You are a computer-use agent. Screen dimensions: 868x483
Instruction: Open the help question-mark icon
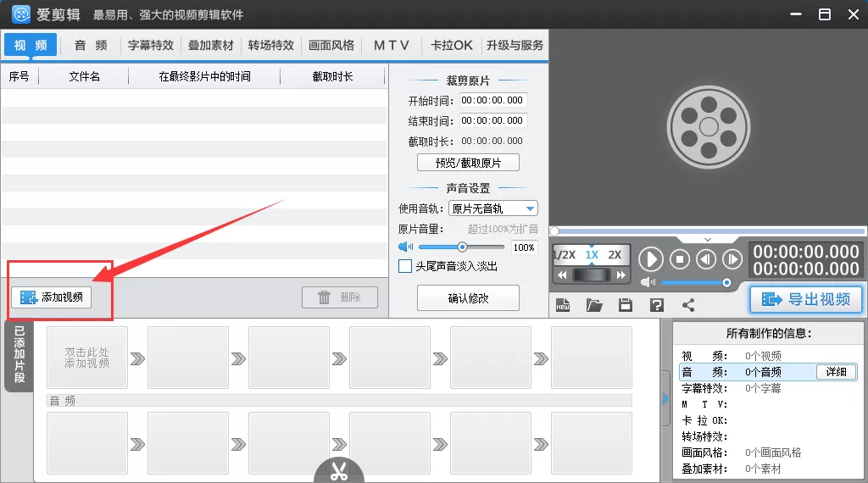657,305
